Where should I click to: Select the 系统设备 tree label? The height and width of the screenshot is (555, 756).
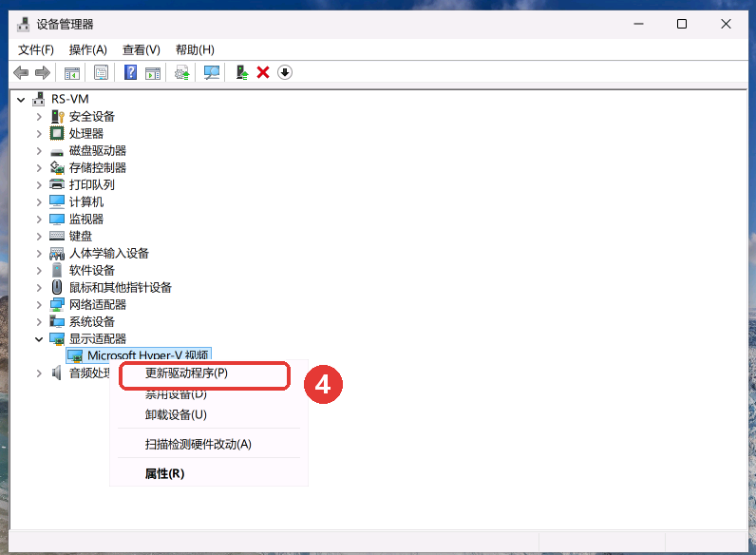(x=92, y=322)
